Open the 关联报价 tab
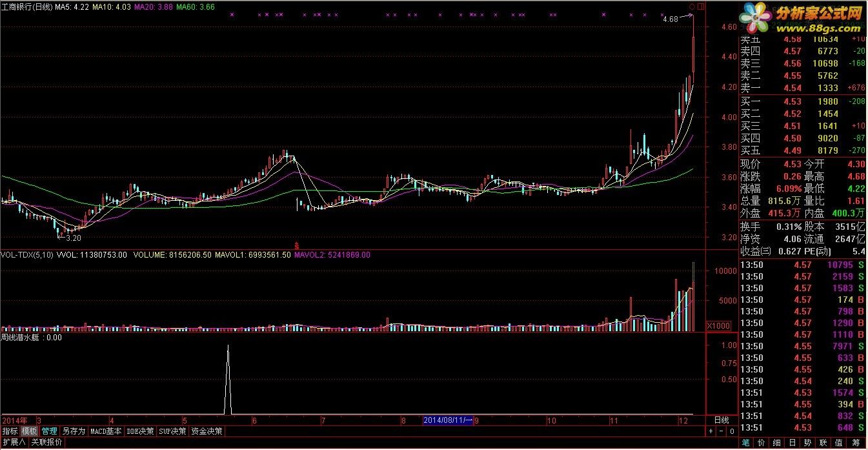Viewport: 868px width, 450px height. 47,442
